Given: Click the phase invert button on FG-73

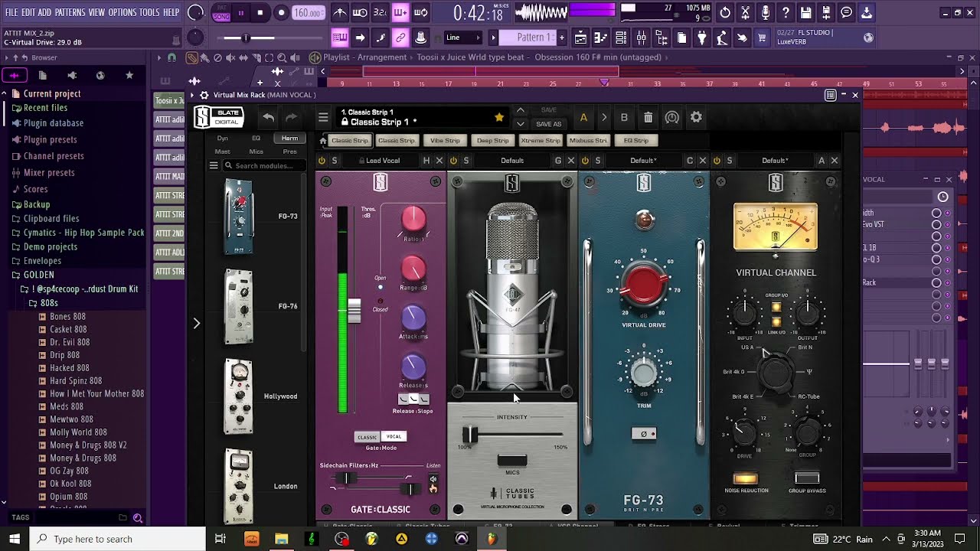Looking at the screenshot, I should (x=644, y=434).
